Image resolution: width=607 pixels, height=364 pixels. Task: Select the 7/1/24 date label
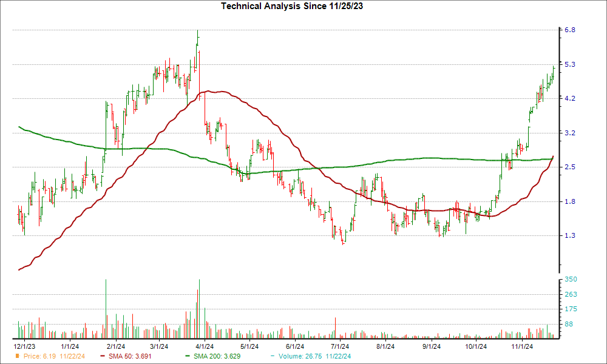(x=339, y=346)
